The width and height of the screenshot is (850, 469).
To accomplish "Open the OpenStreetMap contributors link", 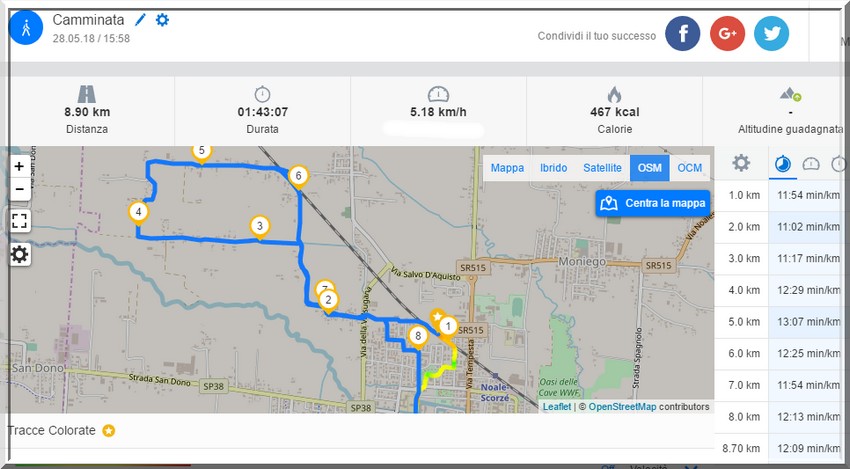I will 621,407.
